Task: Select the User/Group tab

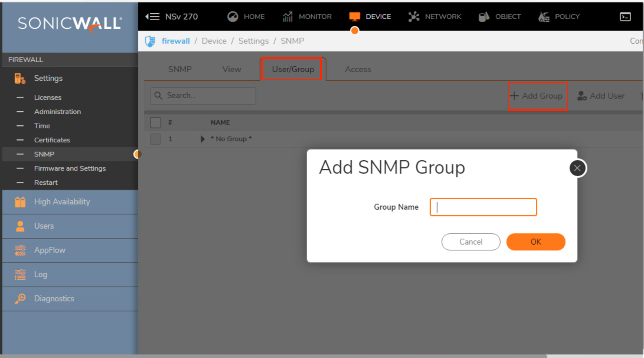Action: (293, 69)
